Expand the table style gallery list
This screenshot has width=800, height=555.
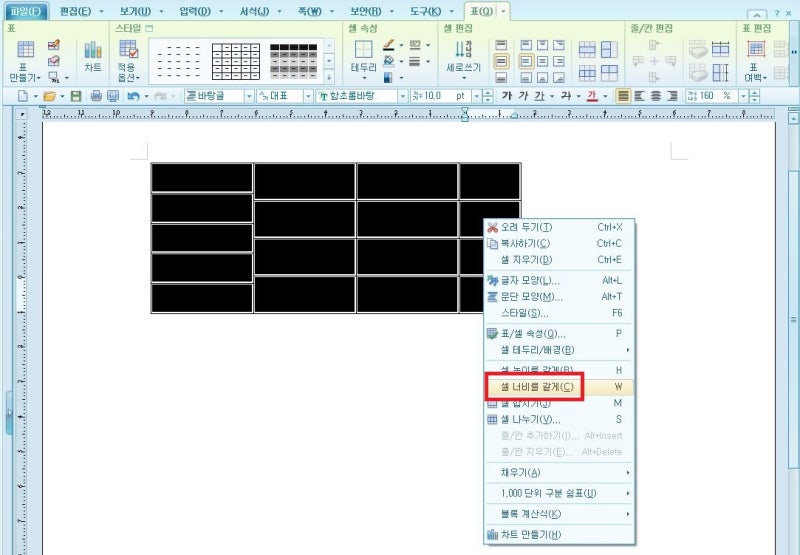[330, 77]
